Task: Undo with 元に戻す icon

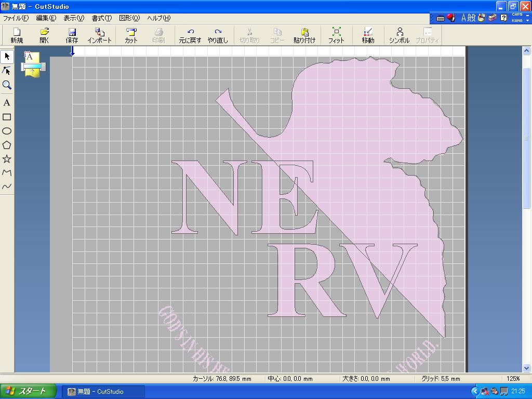Action: point(190,35)
